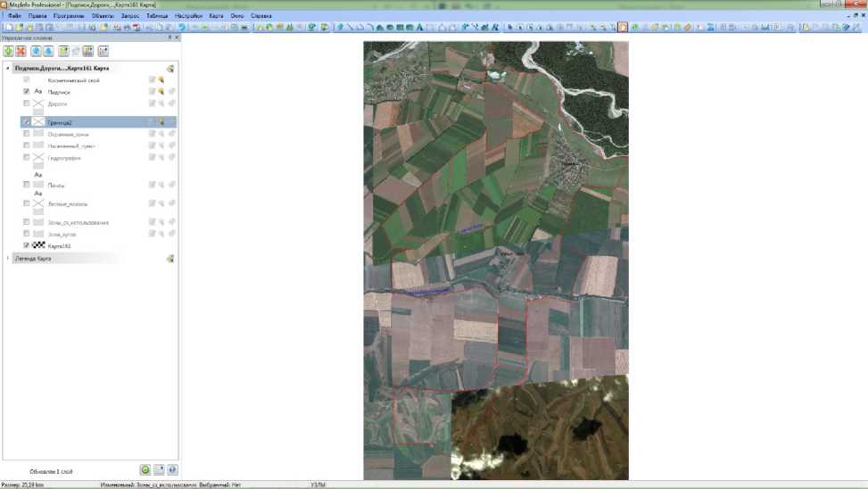Pin the layer control panel

click(x=170, y=37)
